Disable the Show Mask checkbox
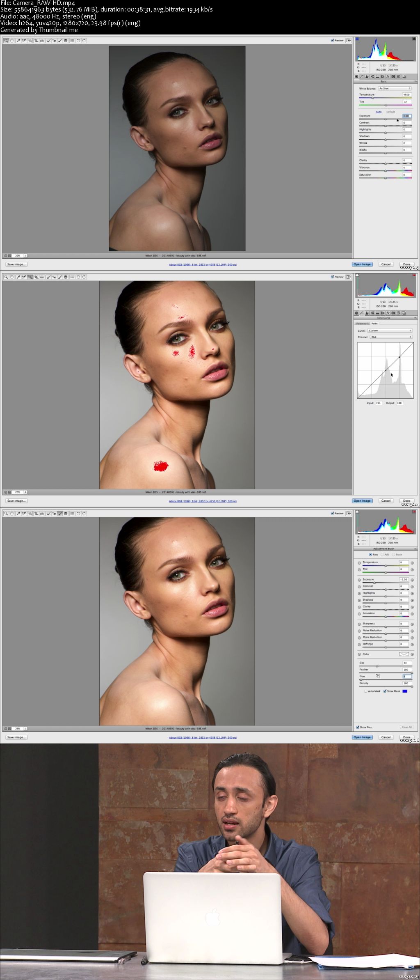The image size is (420, 980). pos(385,691)
